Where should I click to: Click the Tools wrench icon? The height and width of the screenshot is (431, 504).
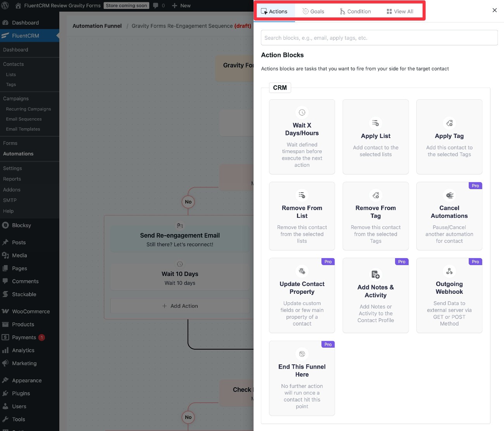(x=5, y=419)
